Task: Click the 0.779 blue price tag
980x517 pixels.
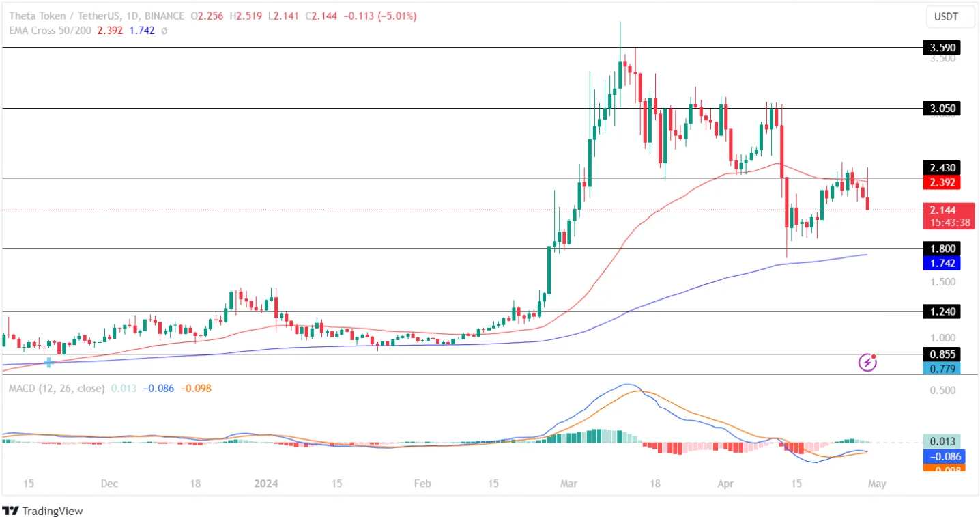Action: pos(942,369)
